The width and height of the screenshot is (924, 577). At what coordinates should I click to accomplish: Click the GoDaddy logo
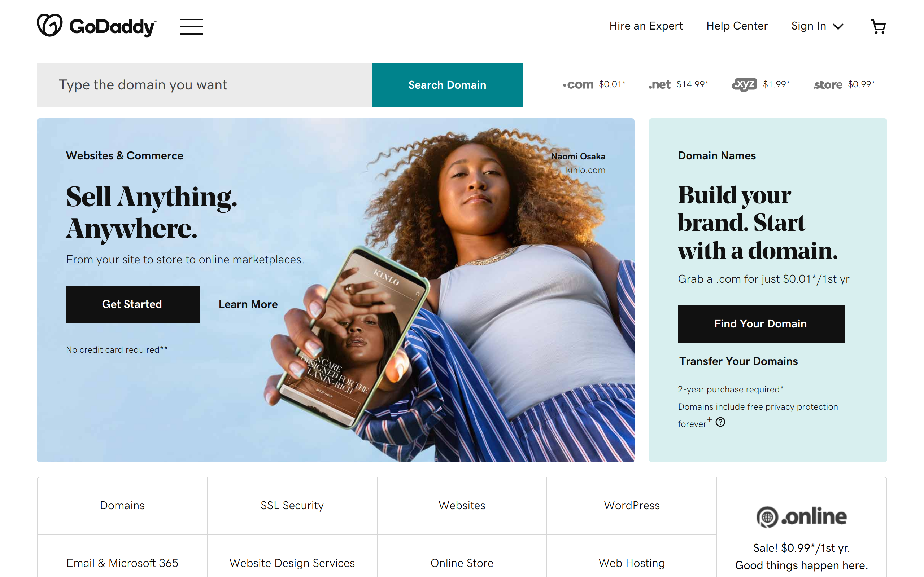(x=96, y=26)
